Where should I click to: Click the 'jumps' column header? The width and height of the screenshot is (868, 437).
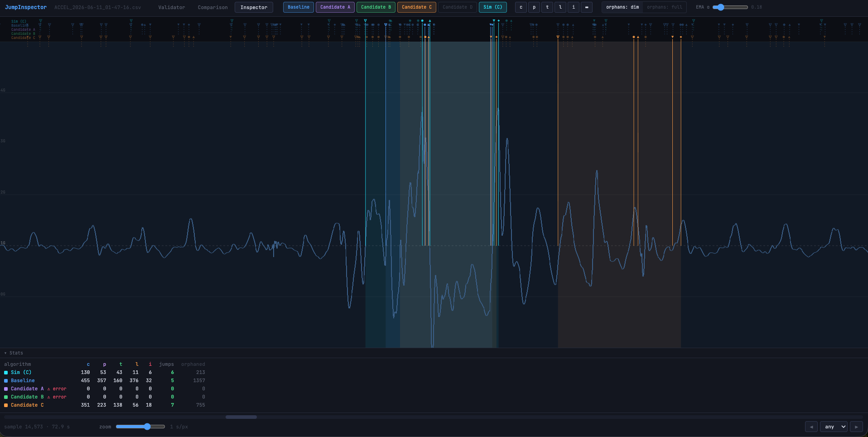166,364
